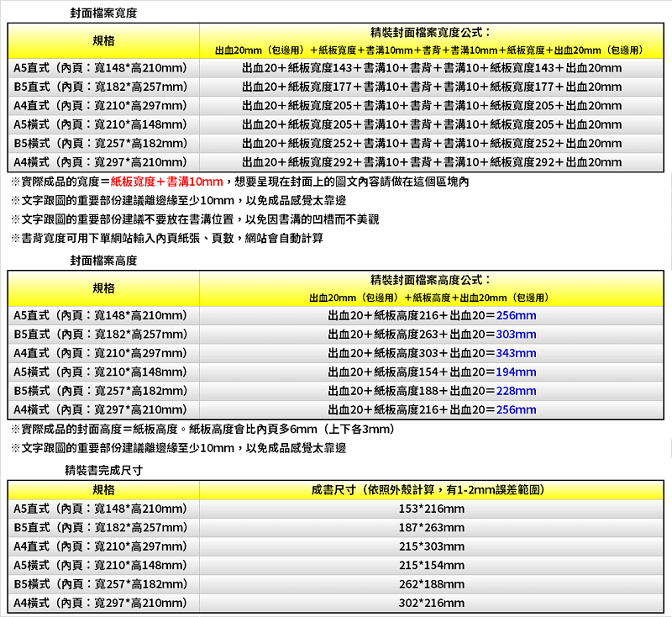This screenshot has height=617, width=672.
Task: Click the red 紙板寬度＋書溝10mm text
Action: pyautogui.click(x=166, y=182)
